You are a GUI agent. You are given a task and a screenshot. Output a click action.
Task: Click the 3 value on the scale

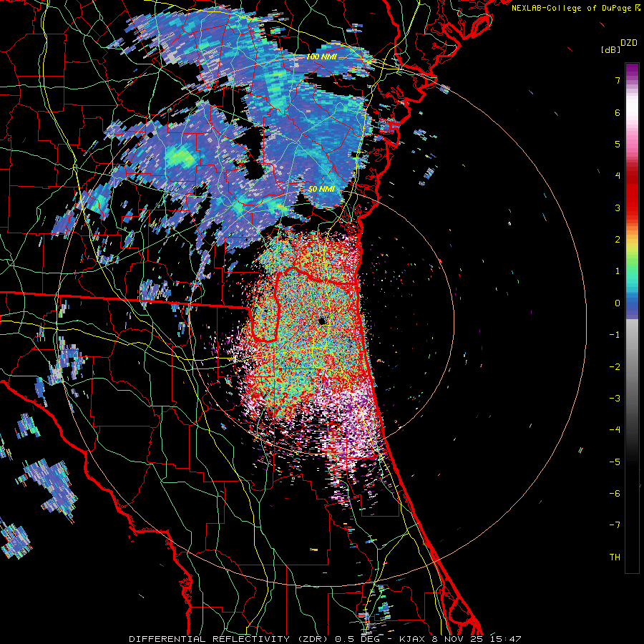pos(618,208)
